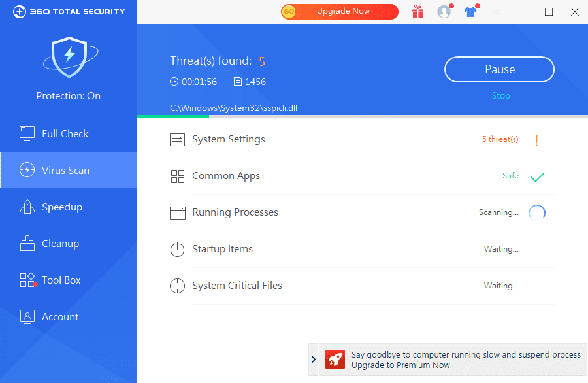Minimize the 360 Total Security window
This screenshot has height=383, width=588.
(x=523, y=12)
